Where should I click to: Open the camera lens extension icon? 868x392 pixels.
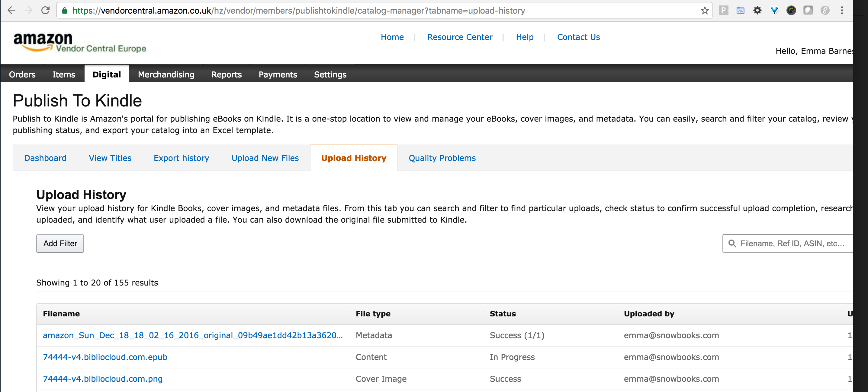791,11
